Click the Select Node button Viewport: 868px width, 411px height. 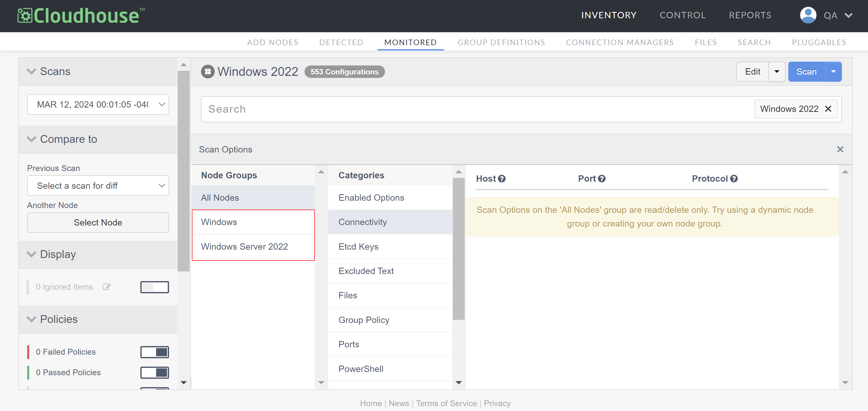pos(98,222)
